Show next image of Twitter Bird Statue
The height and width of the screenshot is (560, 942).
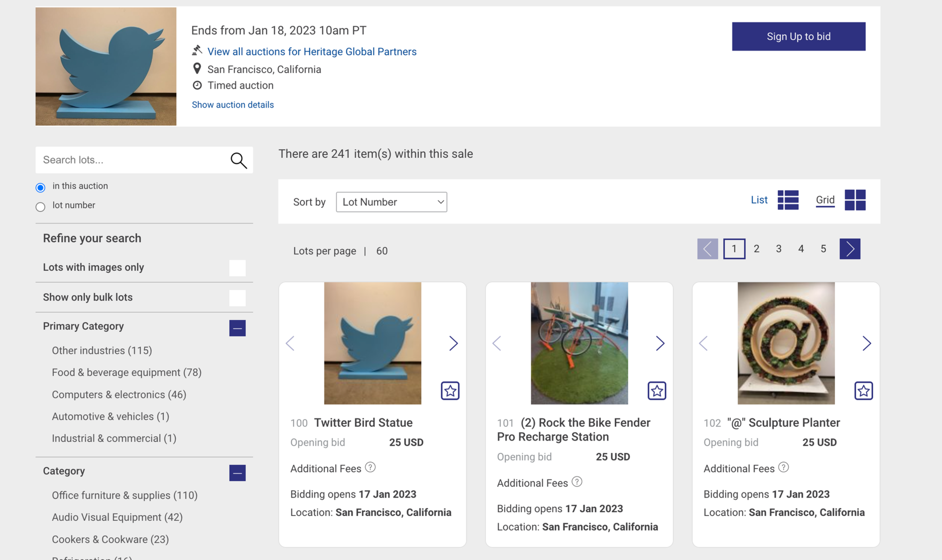coord(453,343)
